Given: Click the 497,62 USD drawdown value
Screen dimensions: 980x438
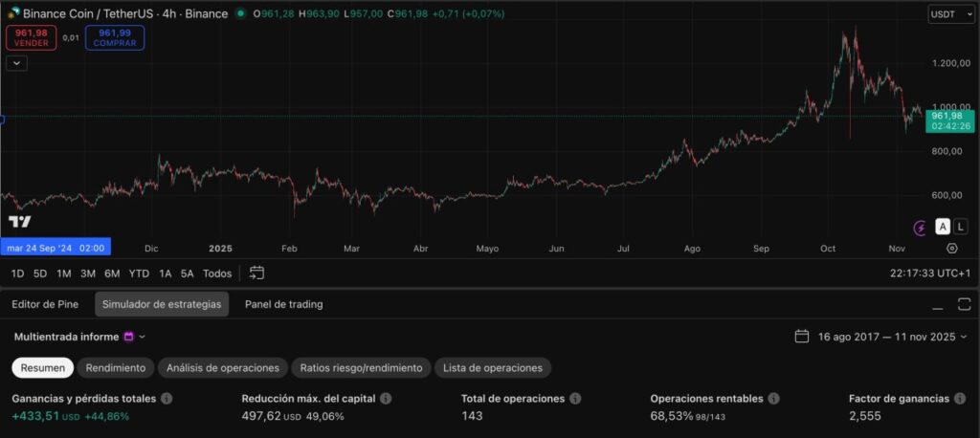Looking at the screenshot, I should click(x=272, y=416).
